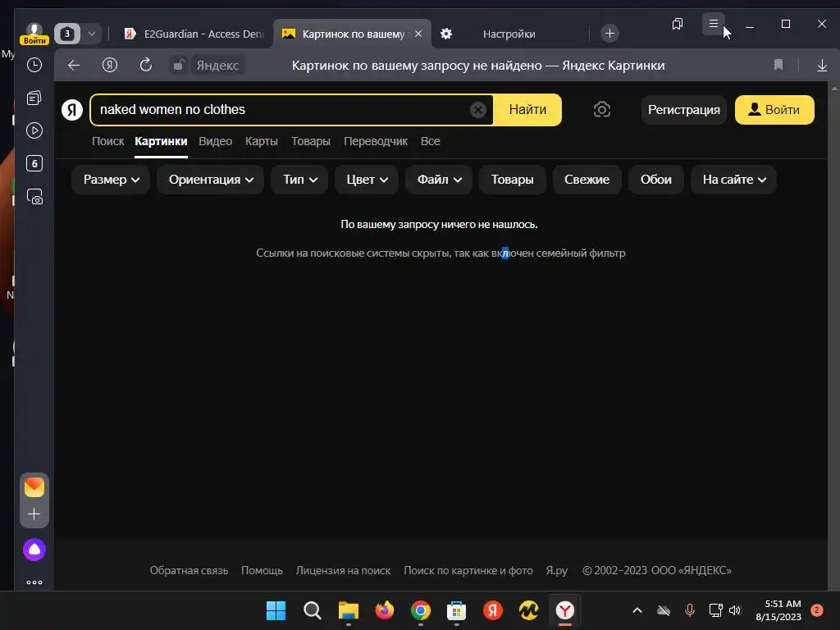This screenshot has height=630, width=840.
Task: Expand the Размер filter dropdown
Action: [x=111, y=180]
